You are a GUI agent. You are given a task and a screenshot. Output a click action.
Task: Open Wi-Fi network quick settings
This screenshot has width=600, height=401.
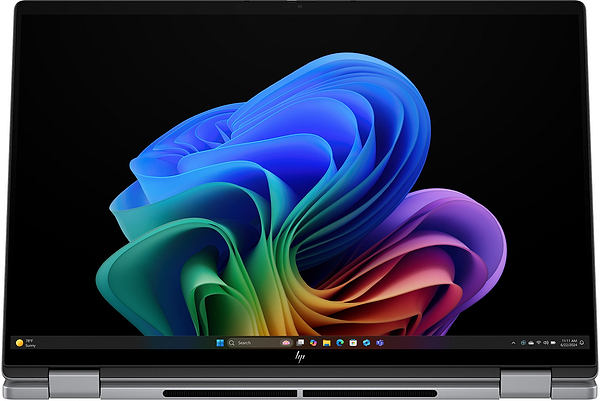pyautogui.click(x=539, y=343)
